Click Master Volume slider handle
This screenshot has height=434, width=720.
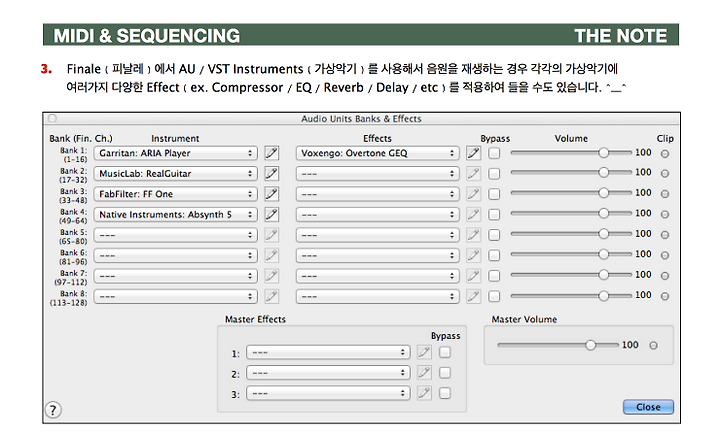pyautogui.click(x=591, y=344)
